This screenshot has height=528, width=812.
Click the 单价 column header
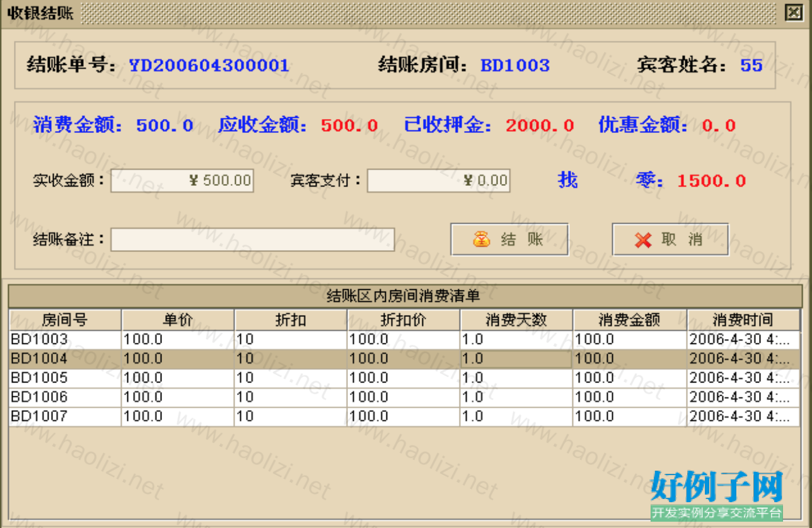[x=177, y=320]
